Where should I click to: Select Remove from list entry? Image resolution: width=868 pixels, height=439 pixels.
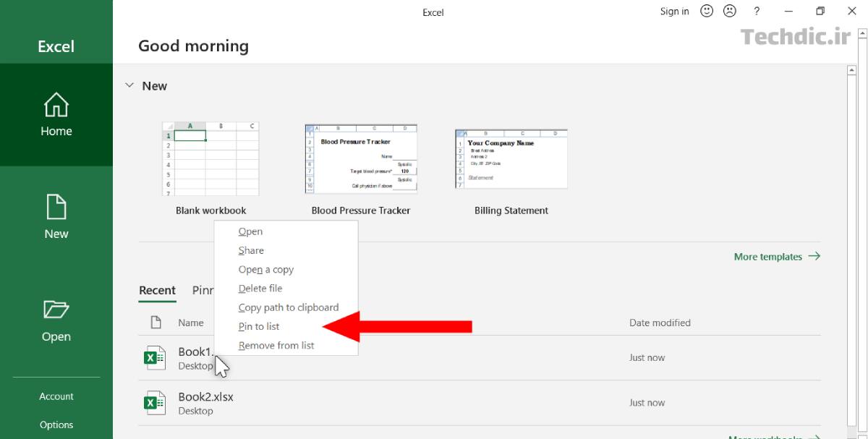click(286, 345)
